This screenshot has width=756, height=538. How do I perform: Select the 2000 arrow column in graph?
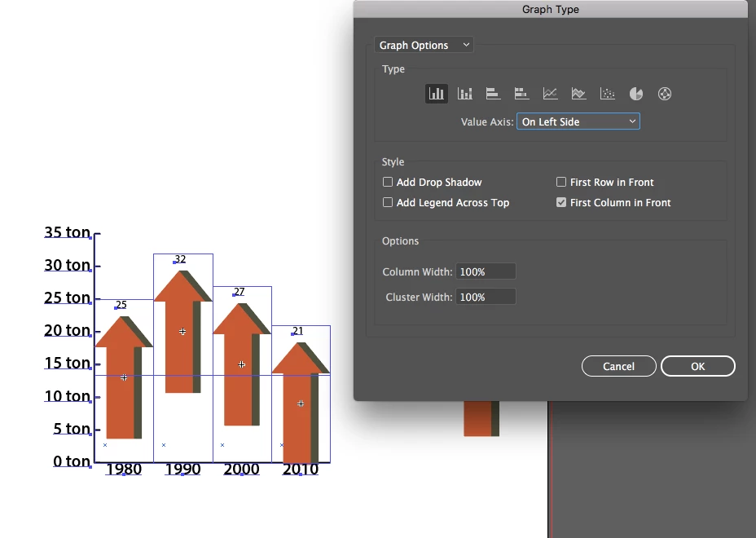click(x=242, y=364)
